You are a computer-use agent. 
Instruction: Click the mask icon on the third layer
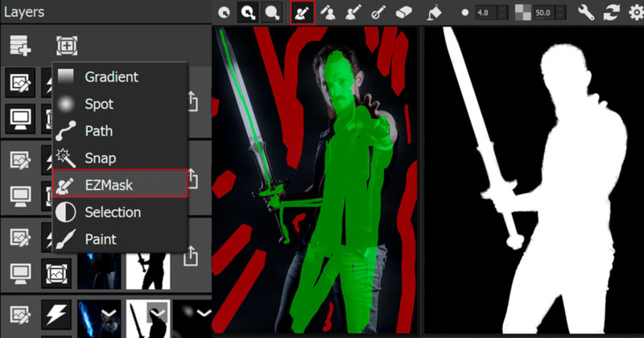56,274
